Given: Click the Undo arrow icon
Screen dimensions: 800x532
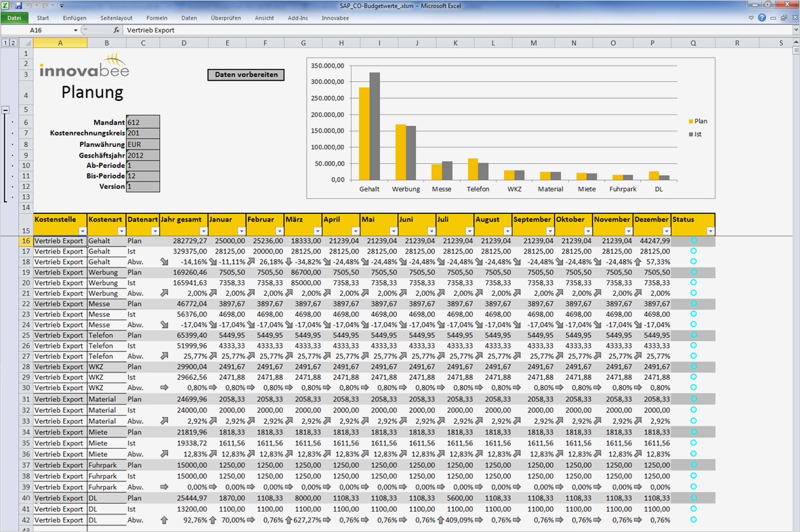Looking at the screenshot, I should coord(30,5).
